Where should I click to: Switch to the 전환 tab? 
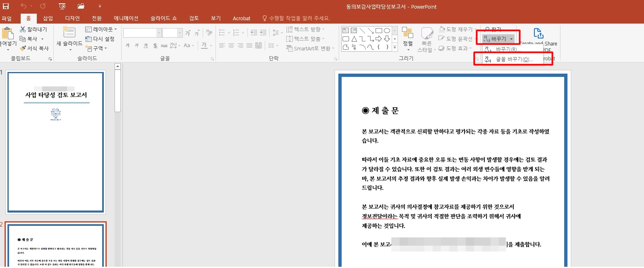[x=97, y=18]
